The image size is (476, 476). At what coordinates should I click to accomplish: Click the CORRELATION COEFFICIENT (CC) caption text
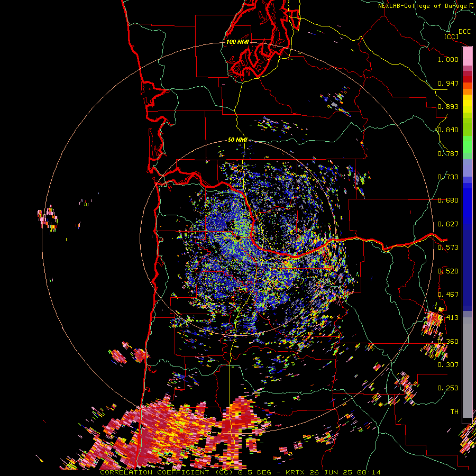point(167,472)
